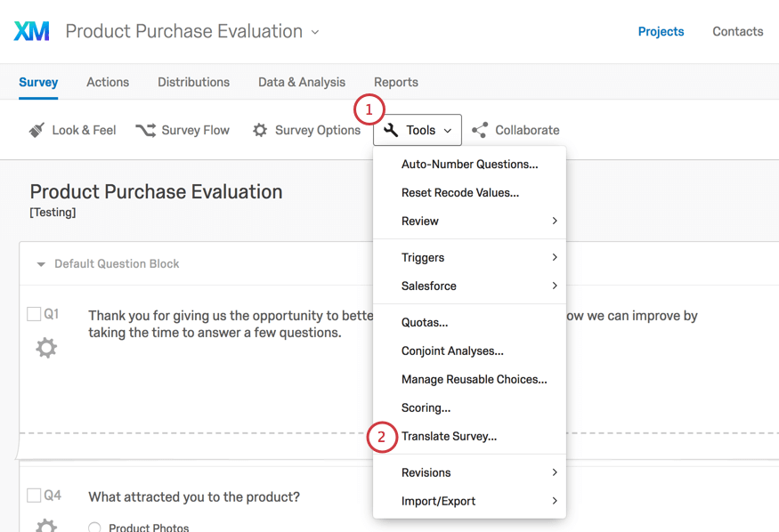Open the Q1 question gear settings
The height and width of the screenshot is (532, 779).
coord(46,348)
